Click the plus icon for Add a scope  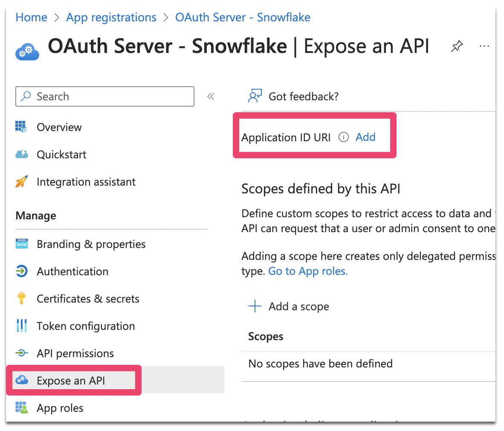click(255, 306)
